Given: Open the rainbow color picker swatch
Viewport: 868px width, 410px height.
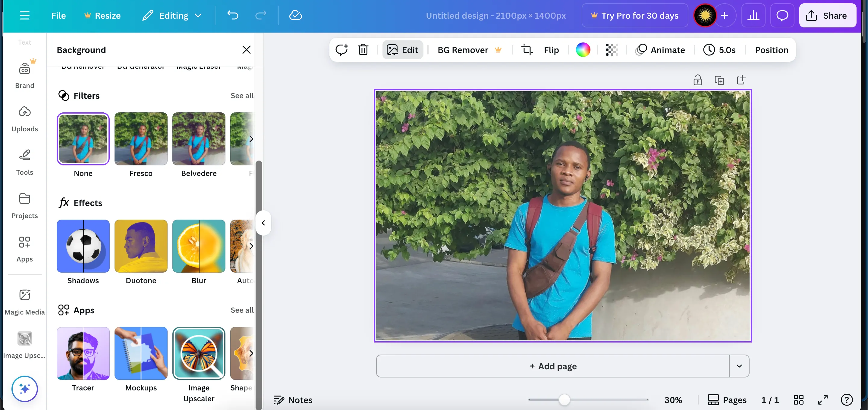Looking at the screenshot, I should [583, 50].
